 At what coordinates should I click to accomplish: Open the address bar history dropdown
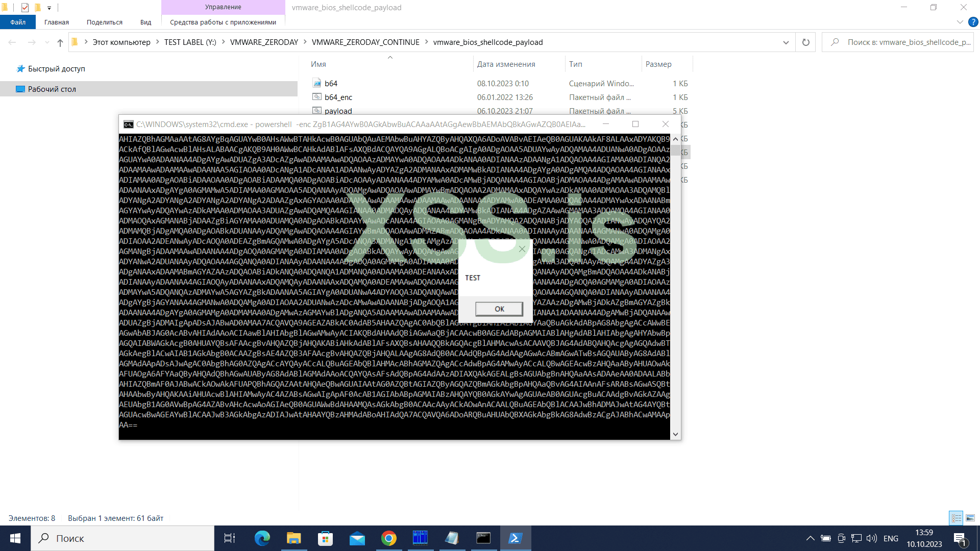pyautogui.click(x=786, y=42)
